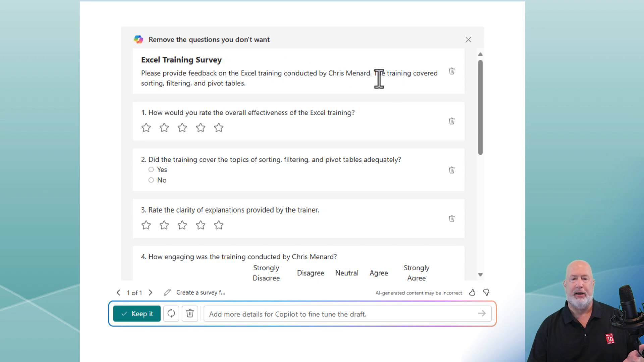Give clarity of explanations two stars
This screenshot has width=644, height=362.
click(164, 225)
